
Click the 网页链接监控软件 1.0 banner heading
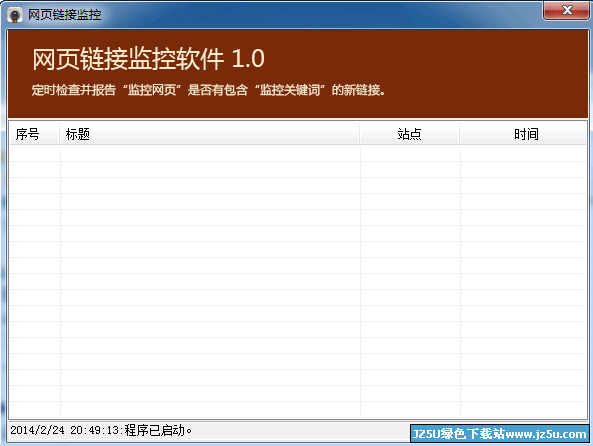coord(148,59)
